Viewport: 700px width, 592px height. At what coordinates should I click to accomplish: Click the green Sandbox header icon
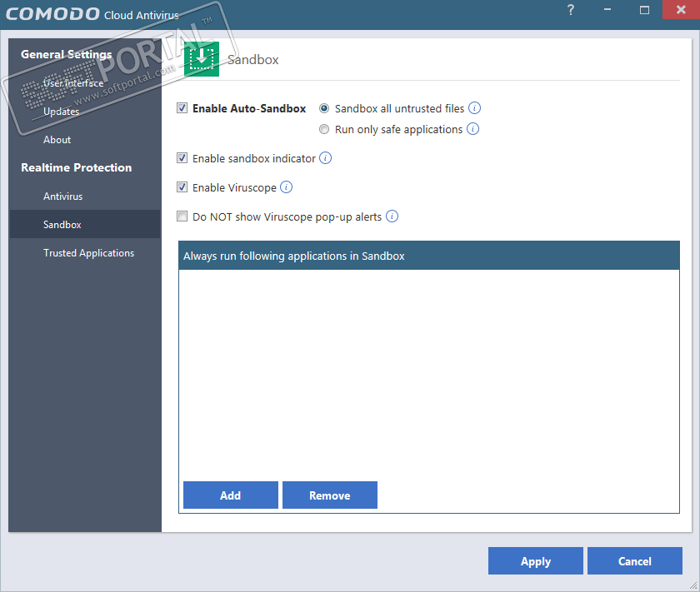tap(202, 59)
